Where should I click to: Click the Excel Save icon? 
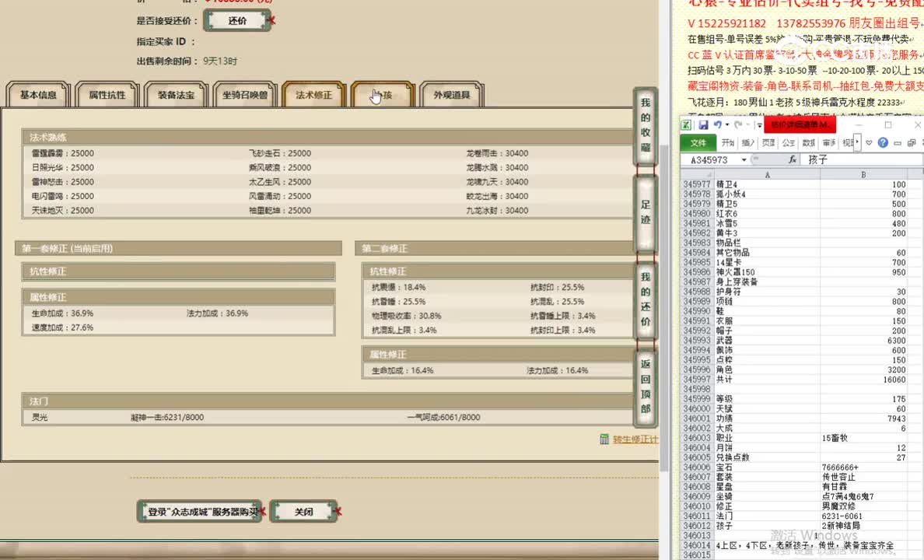[x=703, y=124]
